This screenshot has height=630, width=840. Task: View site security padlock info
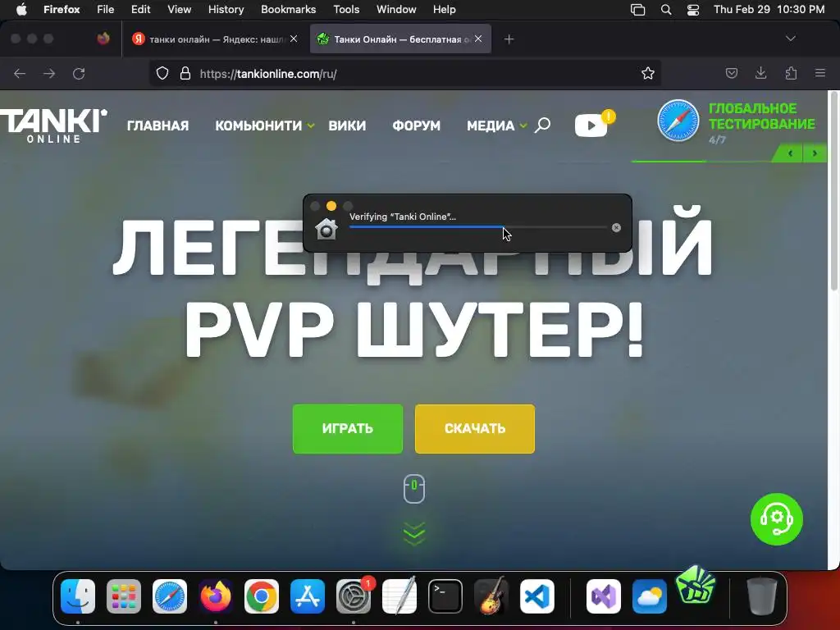(x=185, y=73)
